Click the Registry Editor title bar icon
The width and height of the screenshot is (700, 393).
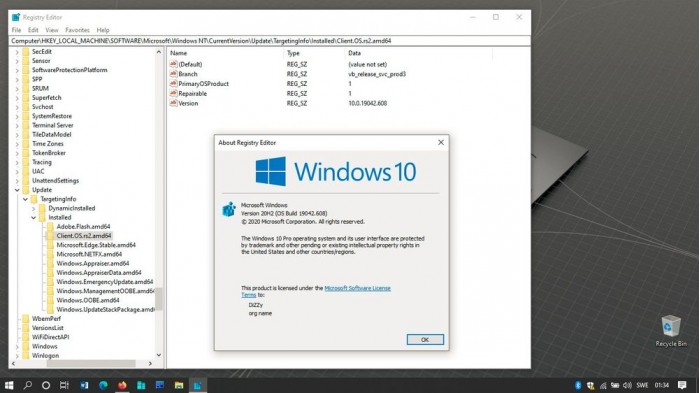[x=16, y=17]
